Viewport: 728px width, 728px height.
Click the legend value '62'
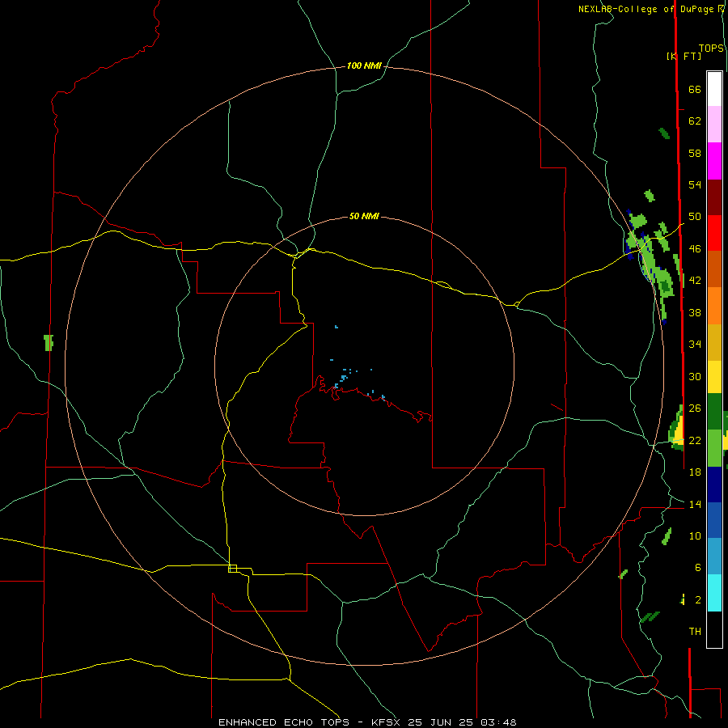[x=695, y=121]
